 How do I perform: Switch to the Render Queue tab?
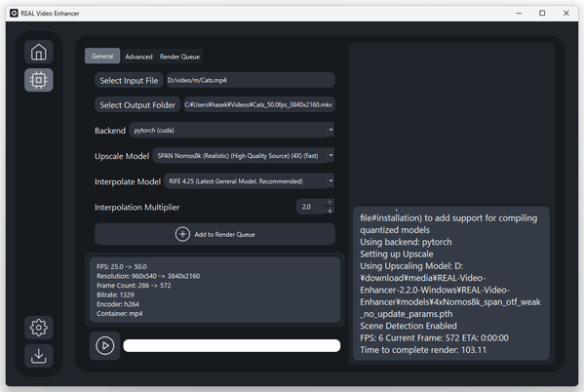coord(179,57)
